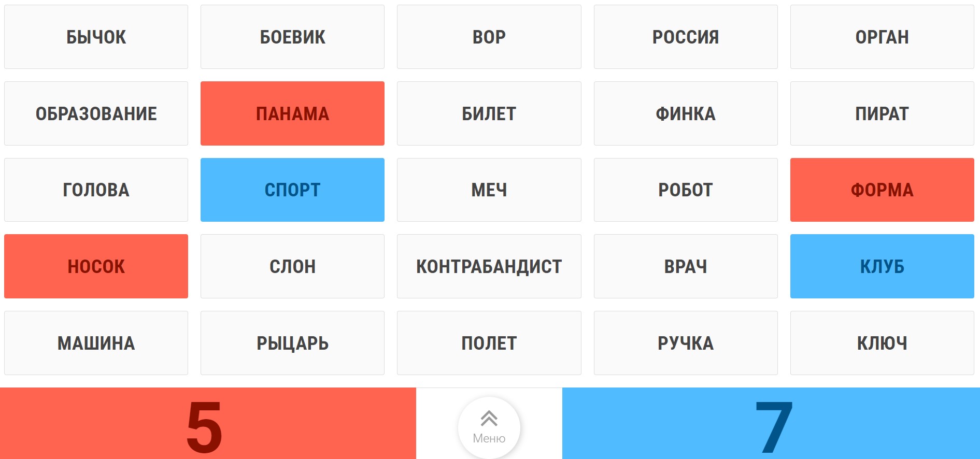The width and height of the screenshot is (980, 459).
Task: Select the ПИРАТ card
Action: point(882,113)
